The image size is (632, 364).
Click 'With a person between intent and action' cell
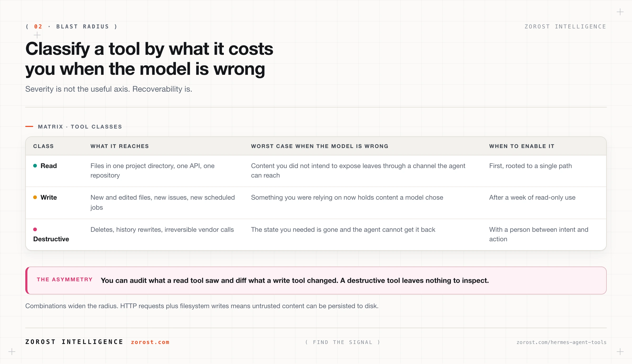click(x=539, y=234)
